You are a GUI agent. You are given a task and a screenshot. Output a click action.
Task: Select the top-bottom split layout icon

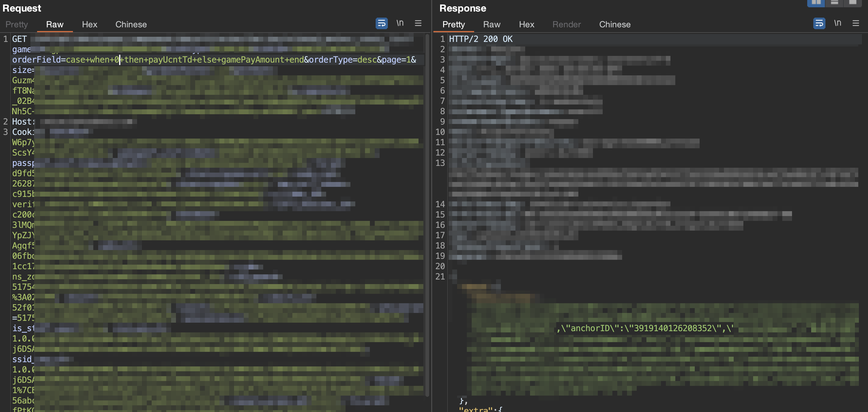coord(834,3)
